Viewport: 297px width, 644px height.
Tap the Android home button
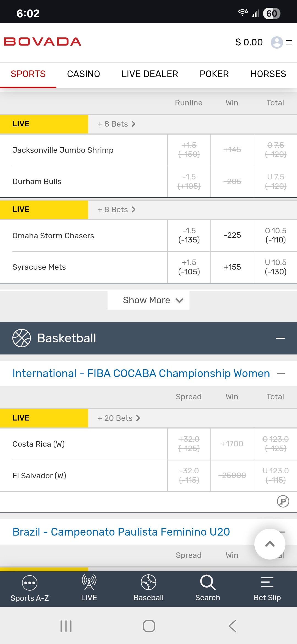149,626
